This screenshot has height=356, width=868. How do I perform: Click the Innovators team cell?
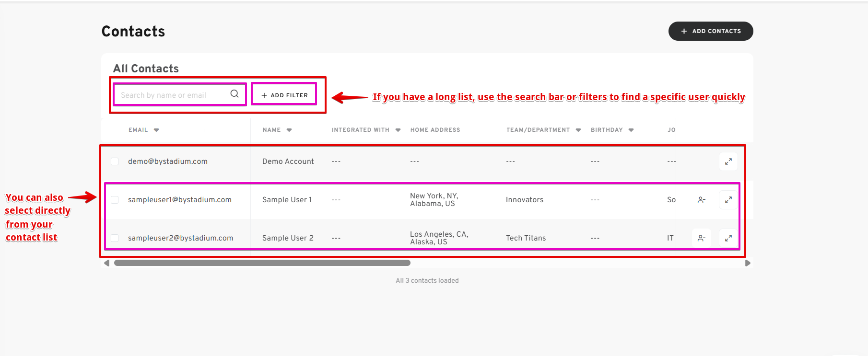point(525,200)
